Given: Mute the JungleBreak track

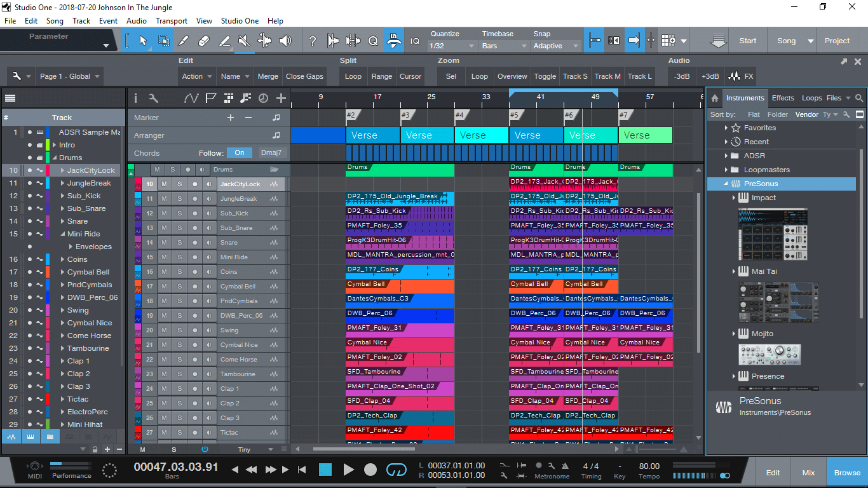Looking at the screenshot, I should pos(164,199).
